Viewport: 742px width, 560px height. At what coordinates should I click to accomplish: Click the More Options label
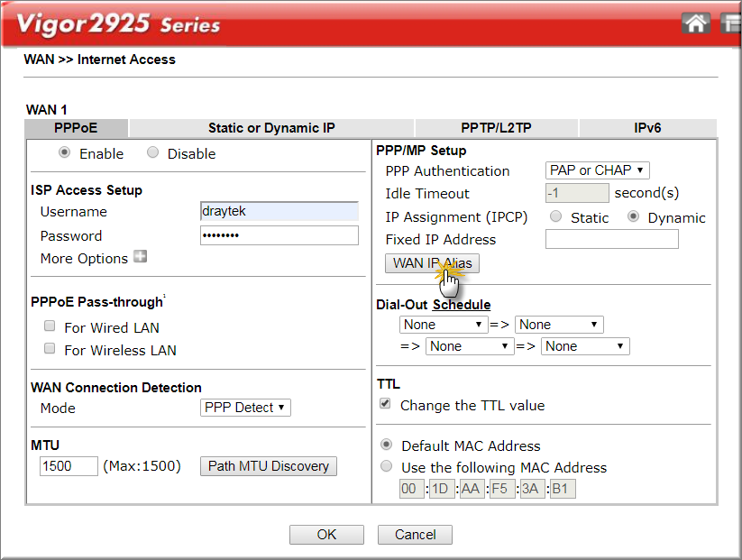click(84, 259)
